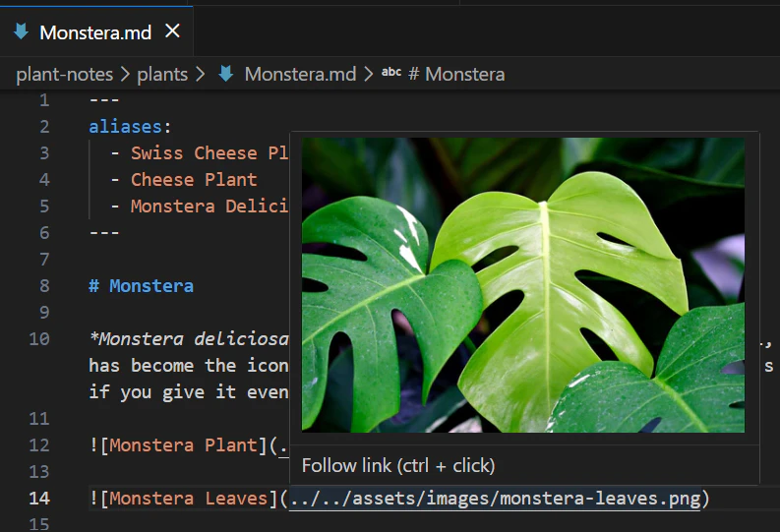Click 'Monstera Leaves' alt text on line 14
780x532 pixels.
188,499
